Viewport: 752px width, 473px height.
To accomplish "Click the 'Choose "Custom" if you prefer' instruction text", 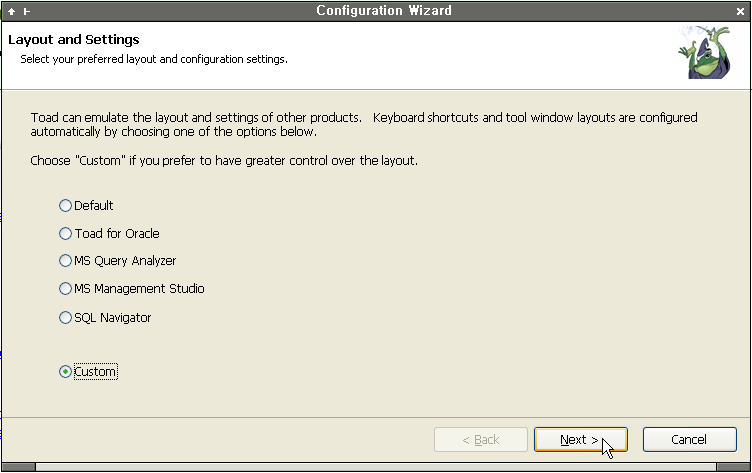I will [224, 161].
